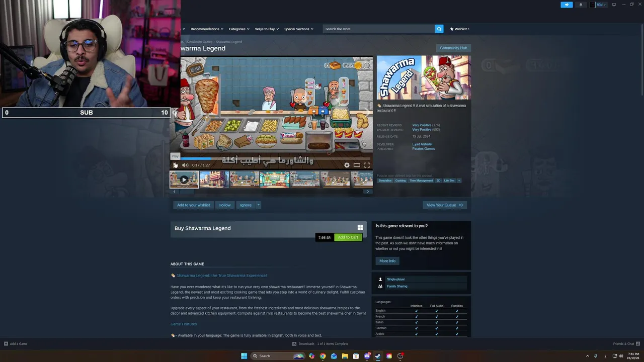Click the store search magnifier button
This screenshot has height=362, width=644.
pyautogui.click(x=439, y=29)
